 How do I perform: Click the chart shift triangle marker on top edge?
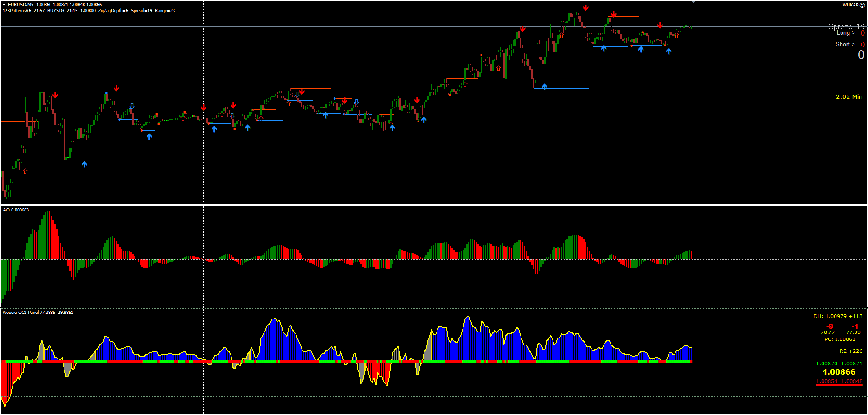(694, 2)
